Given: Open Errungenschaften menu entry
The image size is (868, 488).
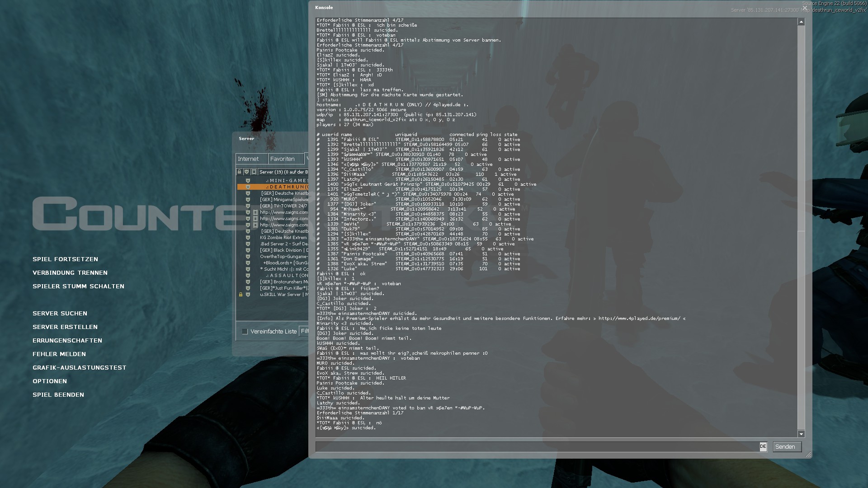Looking at the screenshot, I should 67,341.
